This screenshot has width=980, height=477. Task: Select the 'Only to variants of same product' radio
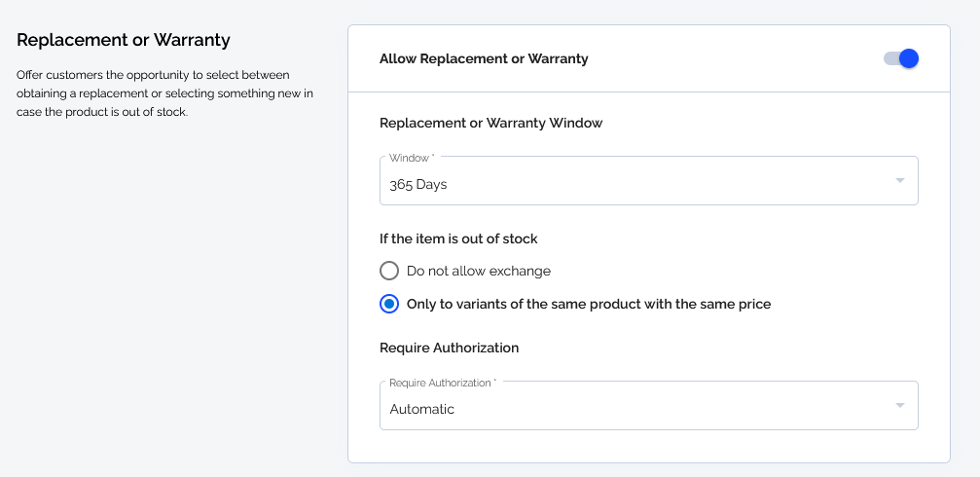[x=388, y=304]
